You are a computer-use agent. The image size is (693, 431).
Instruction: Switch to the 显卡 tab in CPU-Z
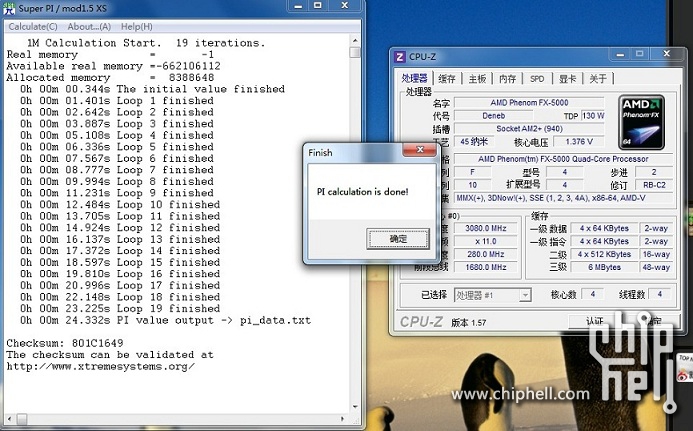(567, 79)
